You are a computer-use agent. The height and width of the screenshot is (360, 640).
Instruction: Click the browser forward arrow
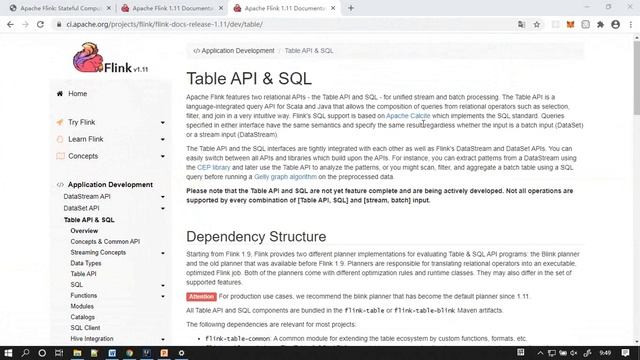pyautogui.click(x=25, y=24)
